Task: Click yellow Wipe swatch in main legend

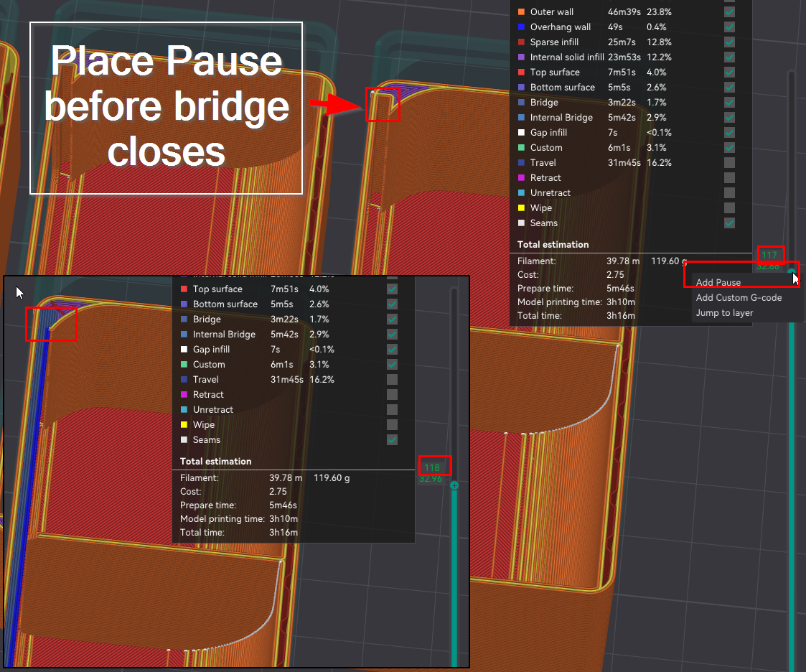Action: pos(521,207)
